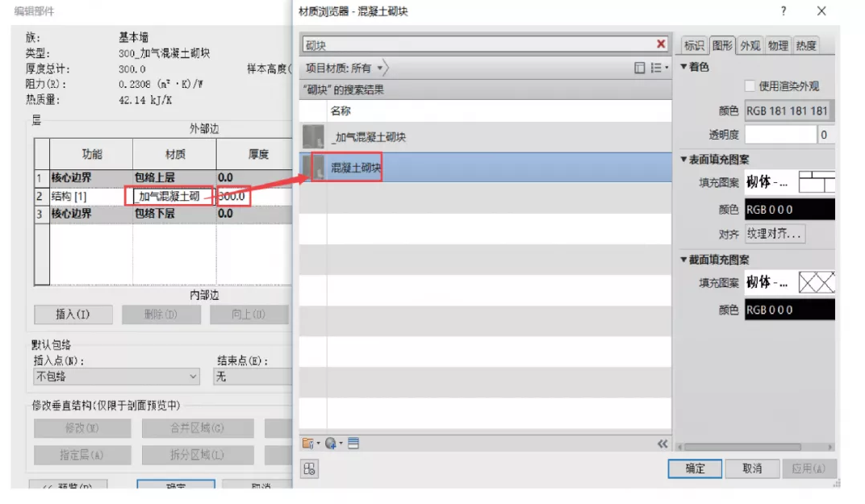
Task: Click the 确定 button to confirm
Action: point(694,468)
